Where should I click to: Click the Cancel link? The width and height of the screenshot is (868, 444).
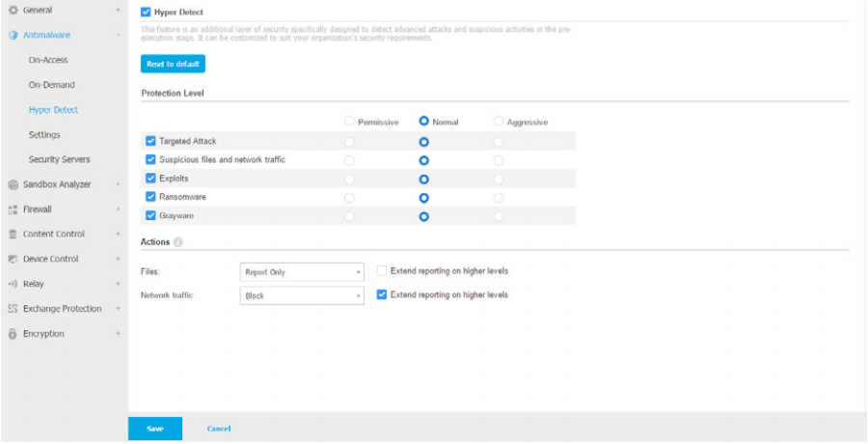point(219,429)
